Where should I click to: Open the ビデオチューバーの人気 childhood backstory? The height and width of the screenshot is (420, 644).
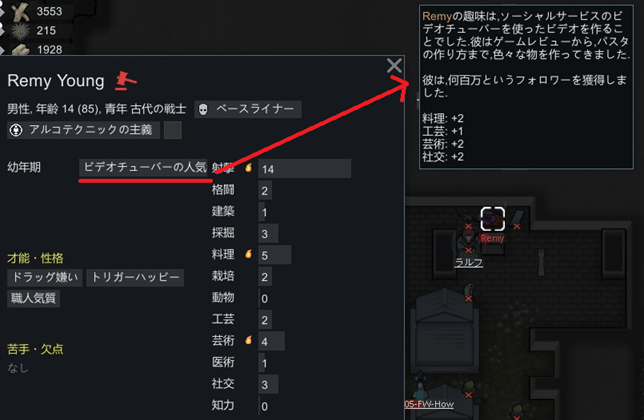[x=144, y=167]
